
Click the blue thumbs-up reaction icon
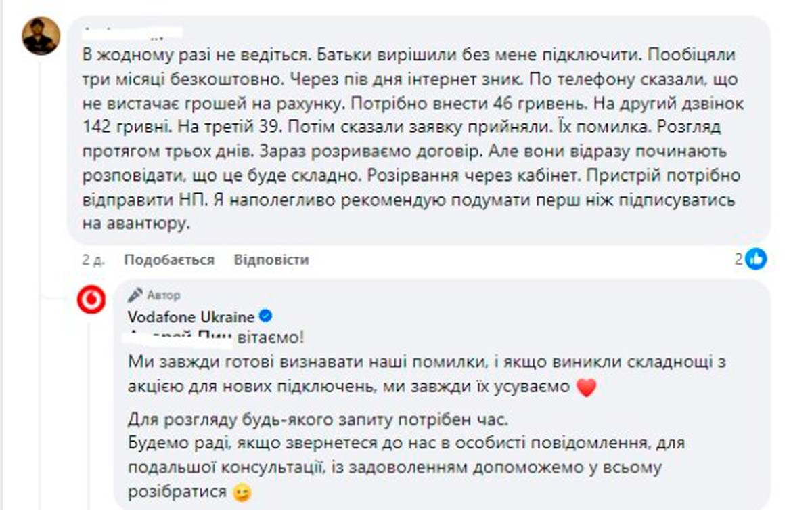click(x=756, y=258)
